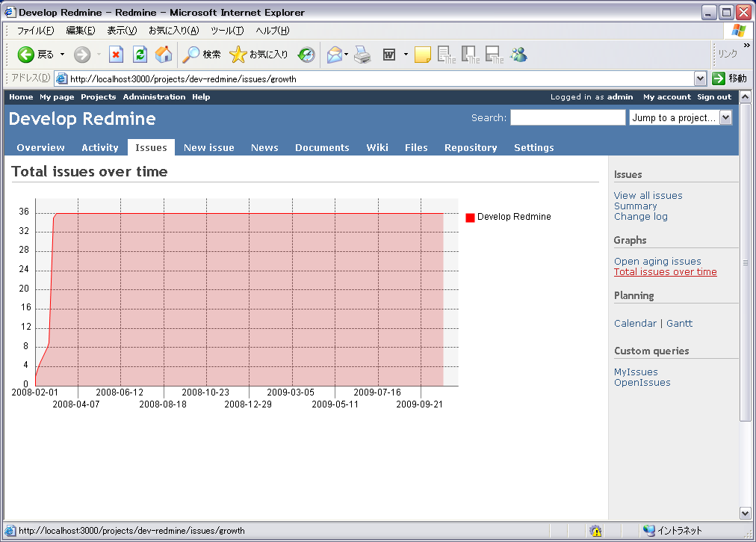Click the Projects link
This screenshot has width=756, height=542.
pyautogui.click(x=99, y=97)
